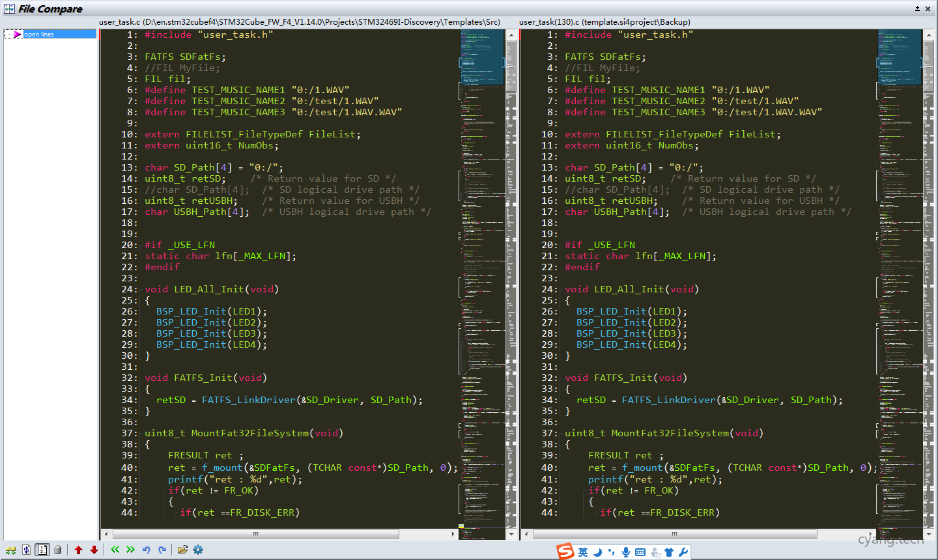Toggle the padlock scroll lock icon

(58, 550)
